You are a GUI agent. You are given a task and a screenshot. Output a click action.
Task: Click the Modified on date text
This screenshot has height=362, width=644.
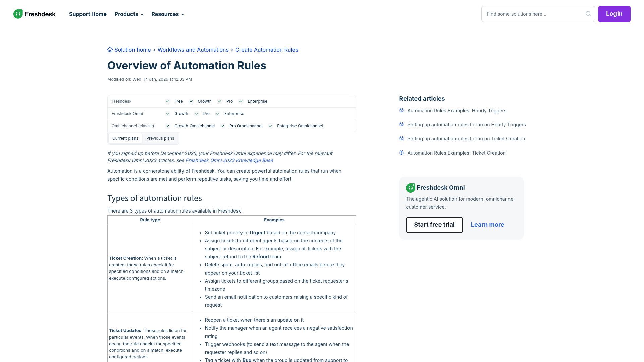pos(150,79)
